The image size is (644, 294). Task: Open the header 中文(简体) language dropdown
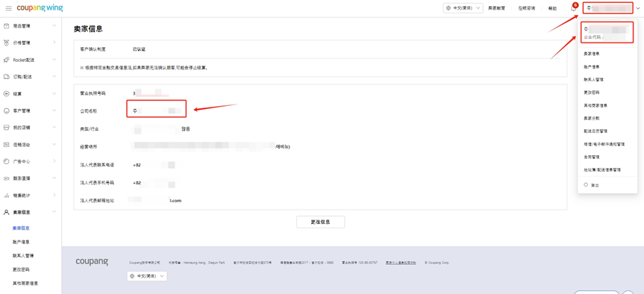[x=463, y=9]
